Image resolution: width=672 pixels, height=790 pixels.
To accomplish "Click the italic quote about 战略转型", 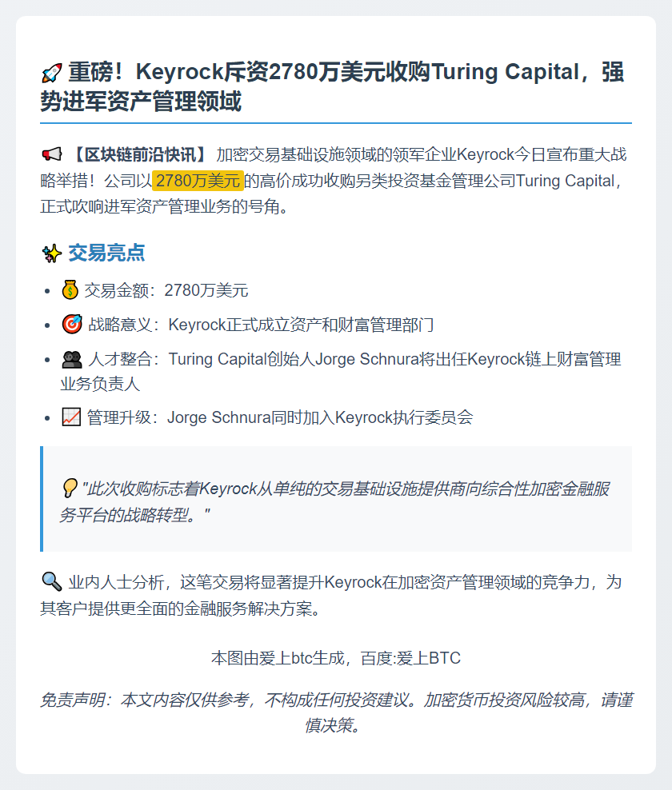I will coord(335,501).
